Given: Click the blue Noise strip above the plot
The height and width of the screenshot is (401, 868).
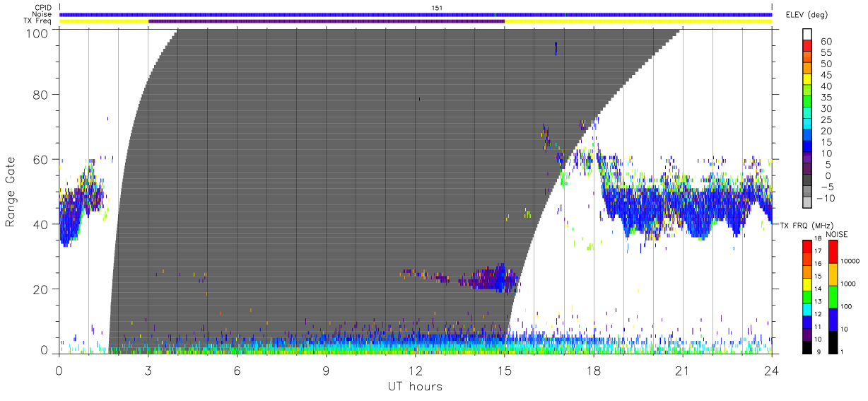Looking at the screenshot, I should (x=416, y=14).
